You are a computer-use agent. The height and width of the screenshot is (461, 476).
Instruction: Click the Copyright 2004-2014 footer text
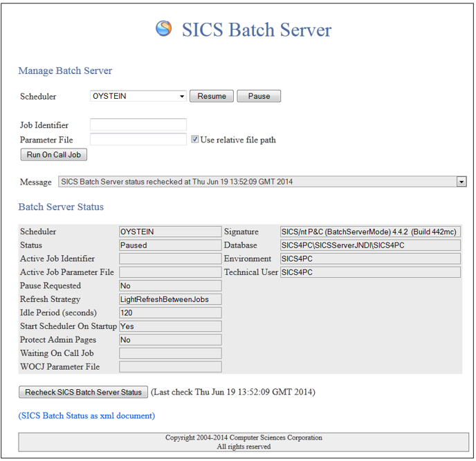tap(244, 438)
